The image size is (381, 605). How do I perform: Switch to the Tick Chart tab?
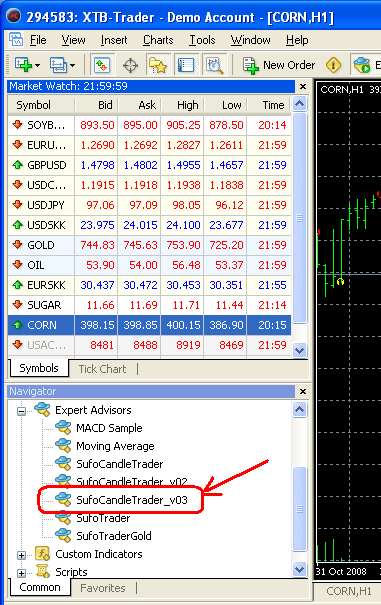pyautogui.click(x=102, y=369)
